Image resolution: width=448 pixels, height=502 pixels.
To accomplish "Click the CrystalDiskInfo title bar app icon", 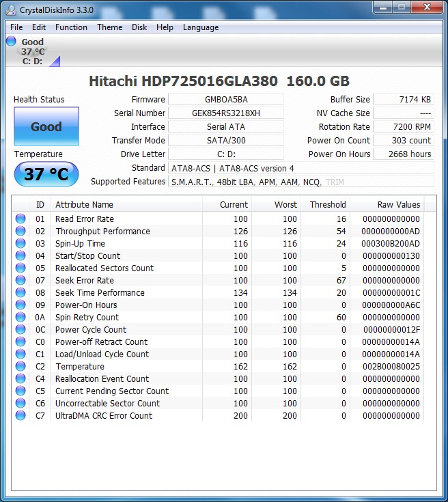I will pyautogui.click(x=11, y=10).
